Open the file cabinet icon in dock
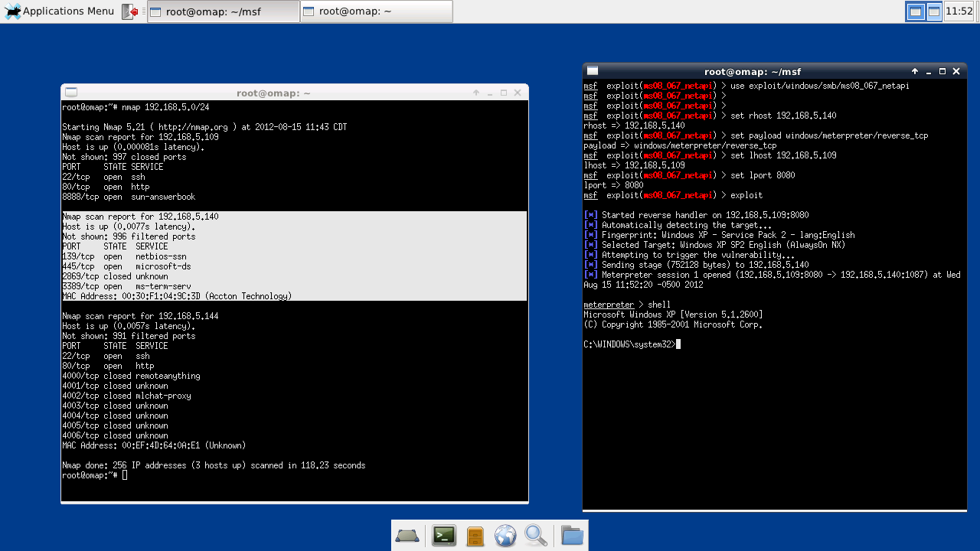Image resolution: width=980 pixels, height=551 pixels. [x=475, y=536]
